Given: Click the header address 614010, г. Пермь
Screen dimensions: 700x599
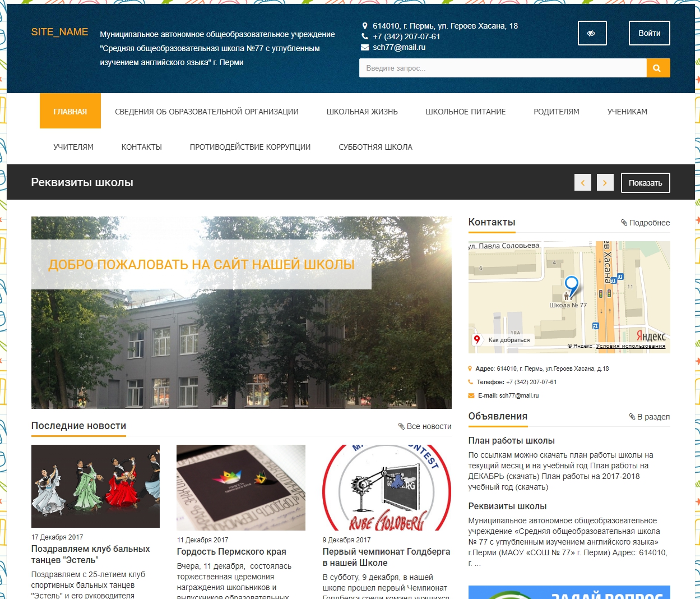Looking at the screenshot, I should [x=445, y=26].
